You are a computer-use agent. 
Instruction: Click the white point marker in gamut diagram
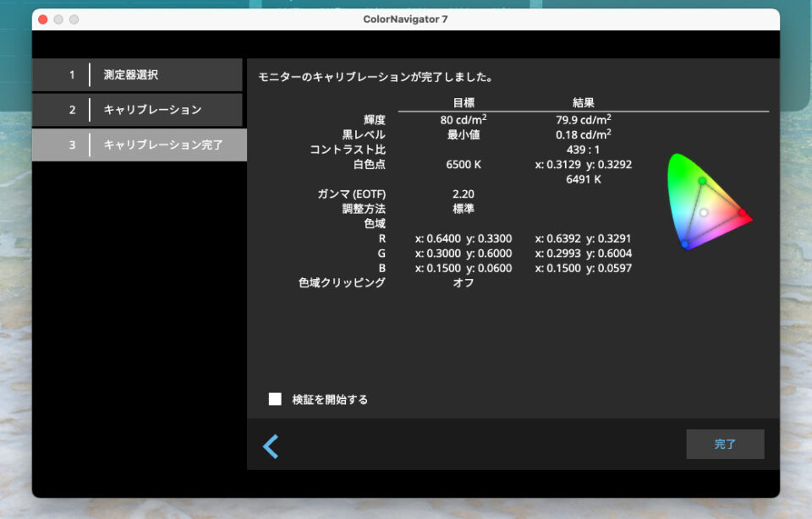pos(704,212)
